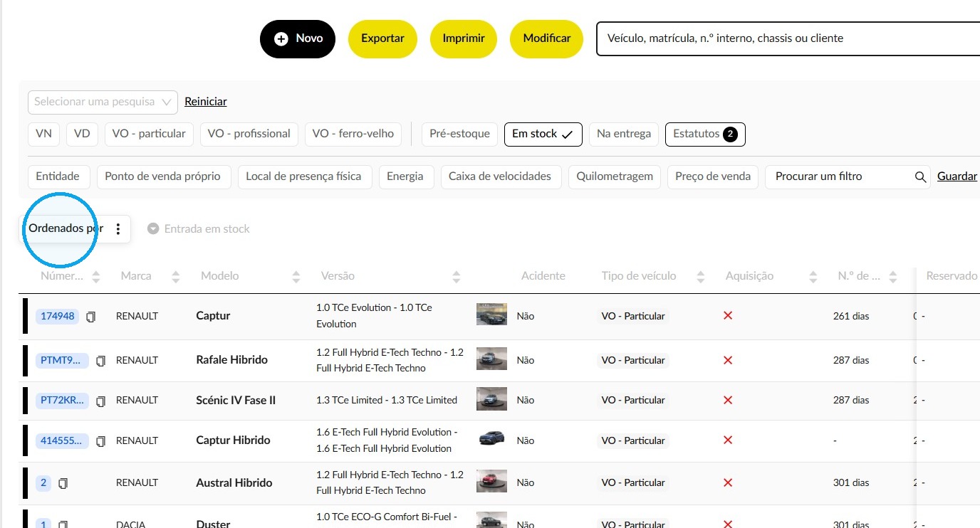Click the vehicle search input field
This screenshot has height=528, width=980.
coord(788,38)
